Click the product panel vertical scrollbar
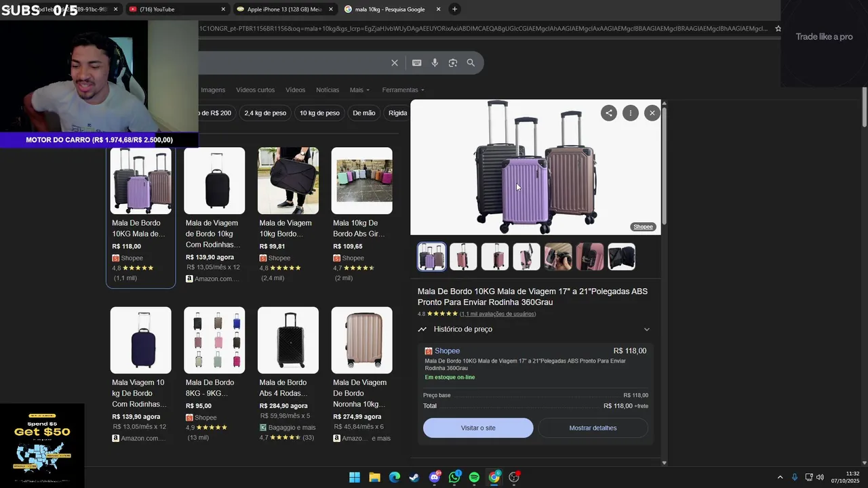 click(665, 166)
